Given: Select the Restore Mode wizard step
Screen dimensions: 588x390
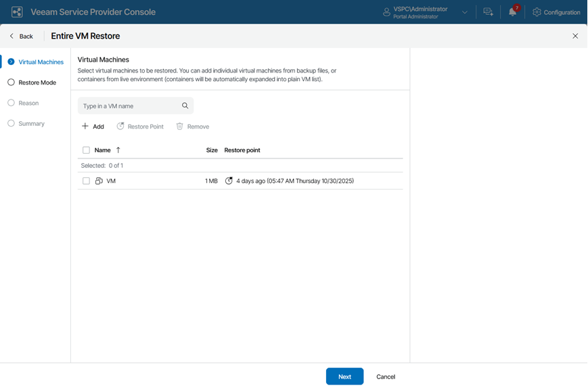Looking at the screenshot, I should (37, 83).
